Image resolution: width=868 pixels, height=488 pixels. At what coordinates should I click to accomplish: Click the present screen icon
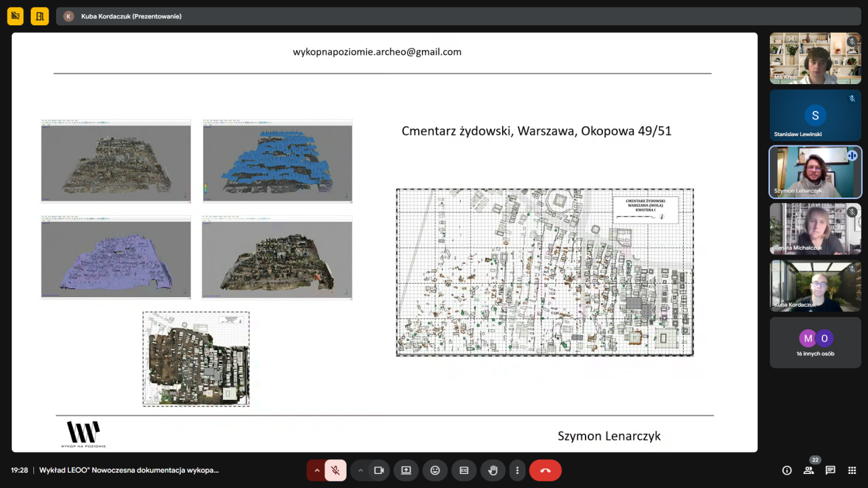coord(406,470)
